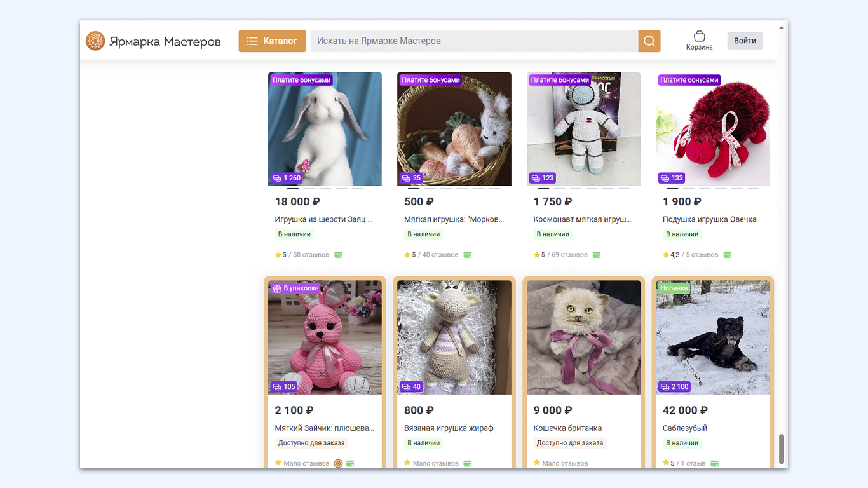
Task: Open the link Мягкая игрушка: "Морков…
Action: [x=454, y=219]
